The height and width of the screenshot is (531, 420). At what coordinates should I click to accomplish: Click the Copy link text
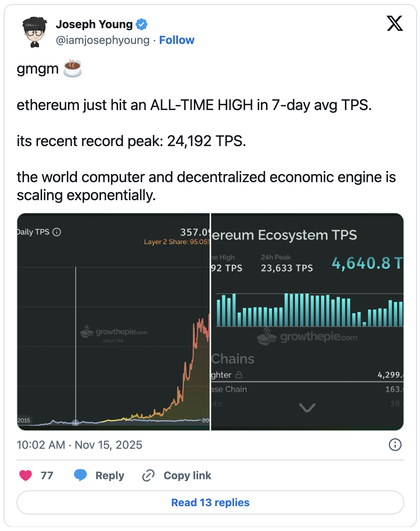click(187, 475)
